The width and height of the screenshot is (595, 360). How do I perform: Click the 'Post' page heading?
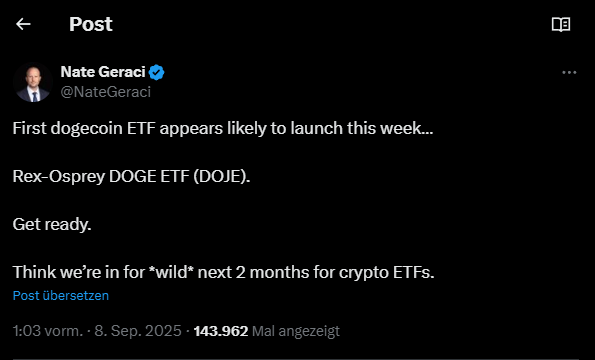[91, 24]
